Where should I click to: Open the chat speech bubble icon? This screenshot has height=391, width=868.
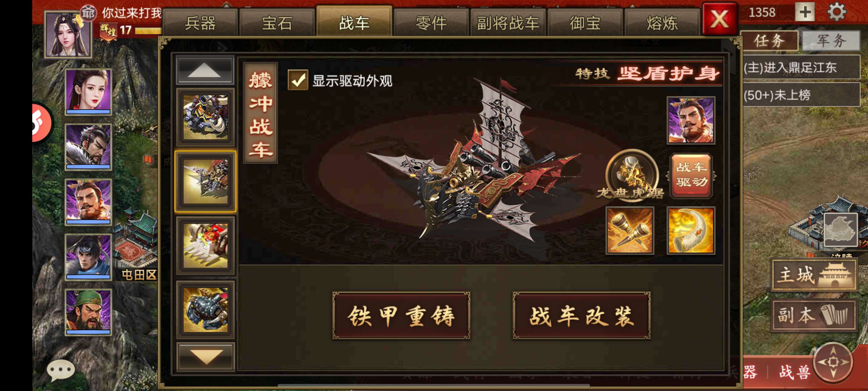[61, 370]
